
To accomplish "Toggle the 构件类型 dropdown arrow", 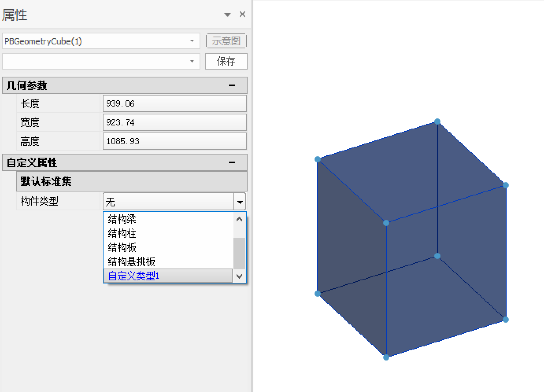I will click(240, 202).
